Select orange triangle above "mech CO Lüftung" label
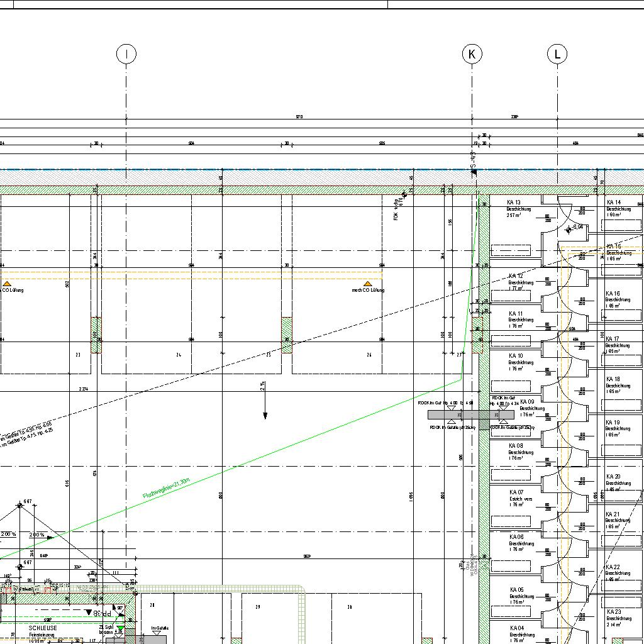 tap(368, 284)
